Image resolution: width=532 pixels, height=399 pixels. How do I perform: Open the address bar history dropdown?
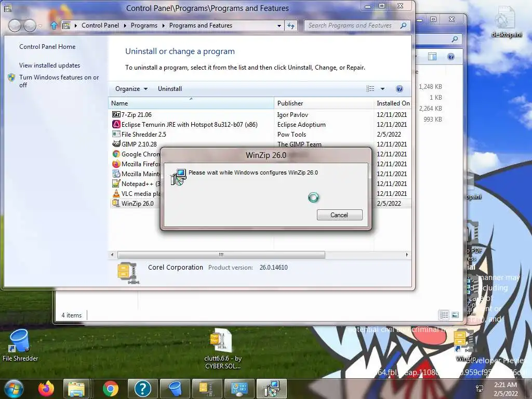[x=279, y=26]
